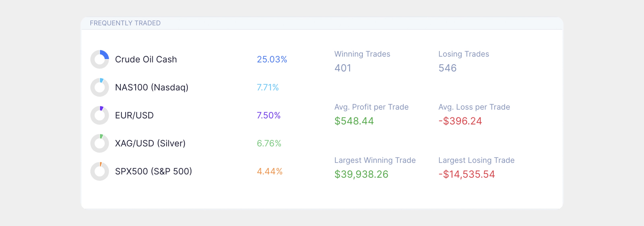Open the EUR/USD instrument label
Screen dimensions: 644x226
pos(134,115)
